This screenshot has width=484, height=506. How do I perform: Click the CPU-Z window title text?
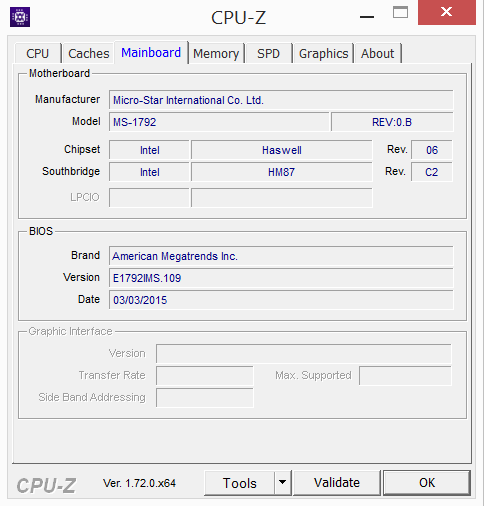tap(239, 17)
